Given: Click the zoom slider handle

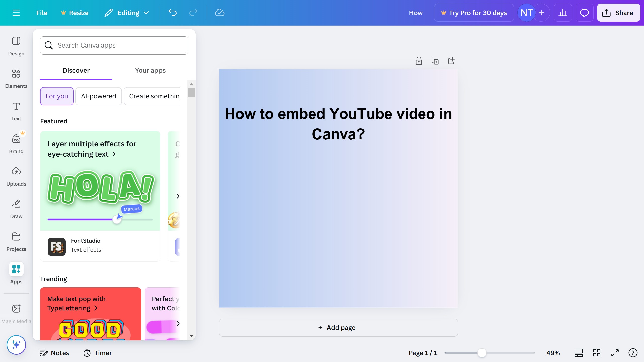Looking at the screenshot, I should pos(482,353).
